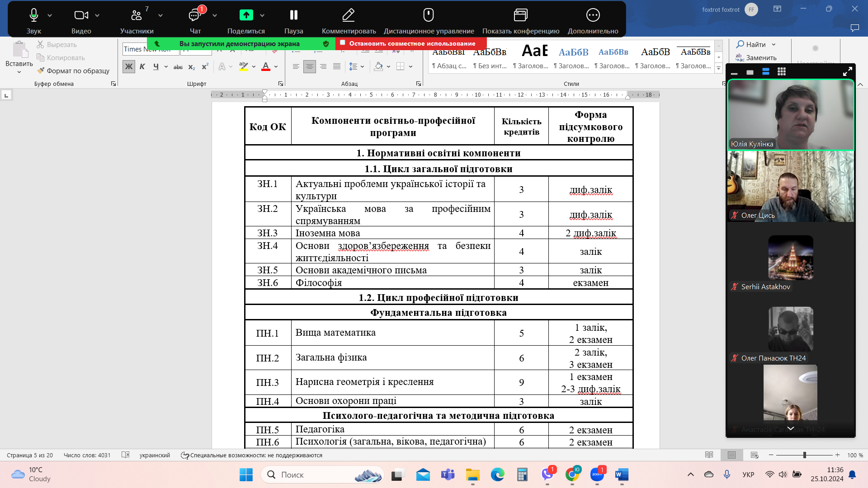
Task: Justify paragraph text
Action: point(337,67)
